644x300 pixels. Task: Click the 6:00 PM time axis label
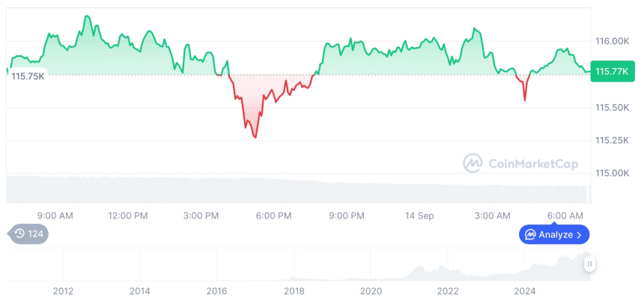(273, 215)
